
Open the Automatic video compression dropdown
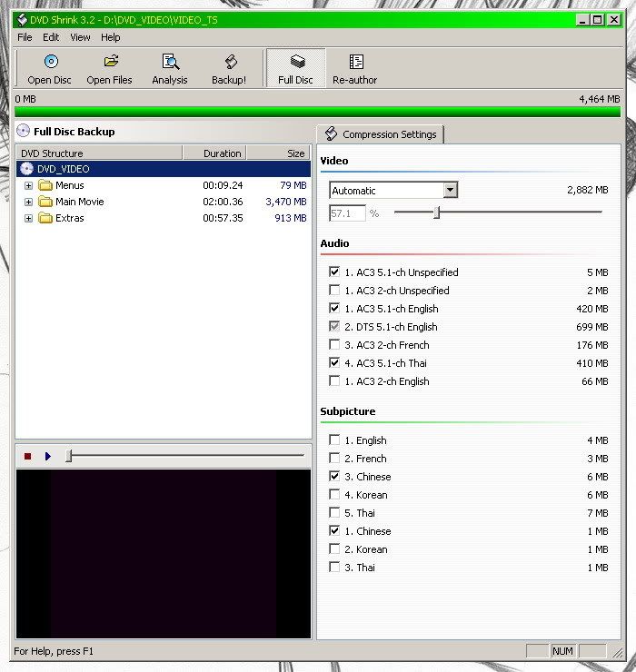(x=450, y=190)
